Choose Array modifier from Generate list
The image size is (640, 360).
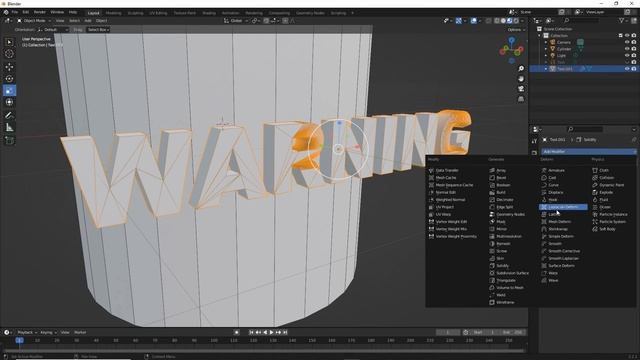tap(501, 170)
